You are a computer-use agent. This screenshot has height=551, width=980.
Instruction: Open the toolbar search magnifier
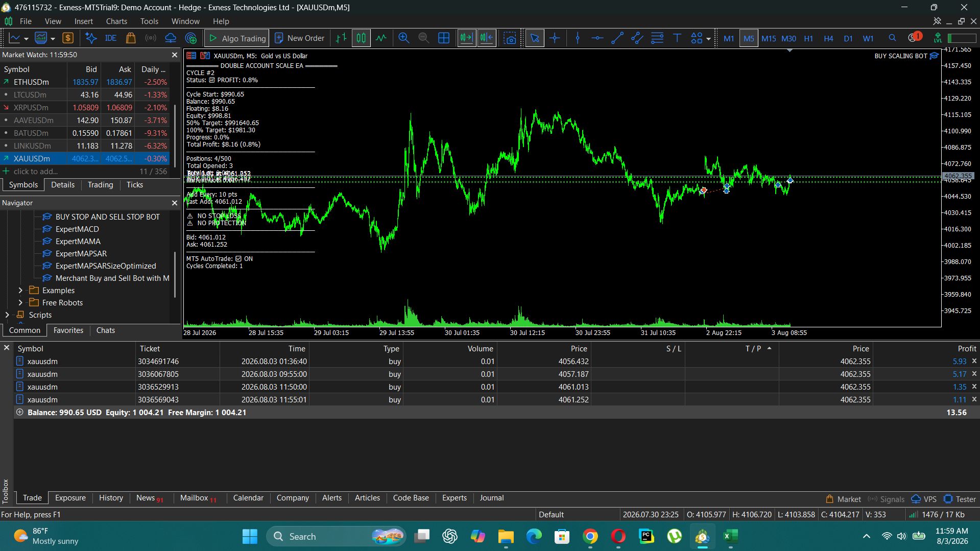point(892,38)
